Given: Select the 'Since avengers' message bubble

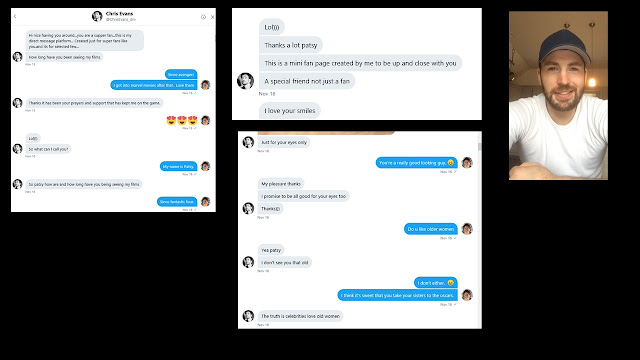Looking at the screenshot, I should [x=181, y=74].
